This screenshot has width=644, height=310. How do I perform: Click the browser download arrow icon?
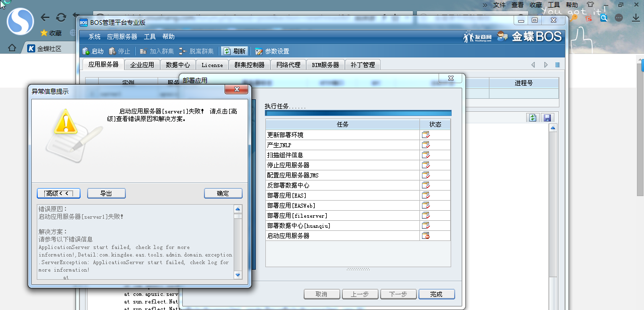(x=637, y=18)
